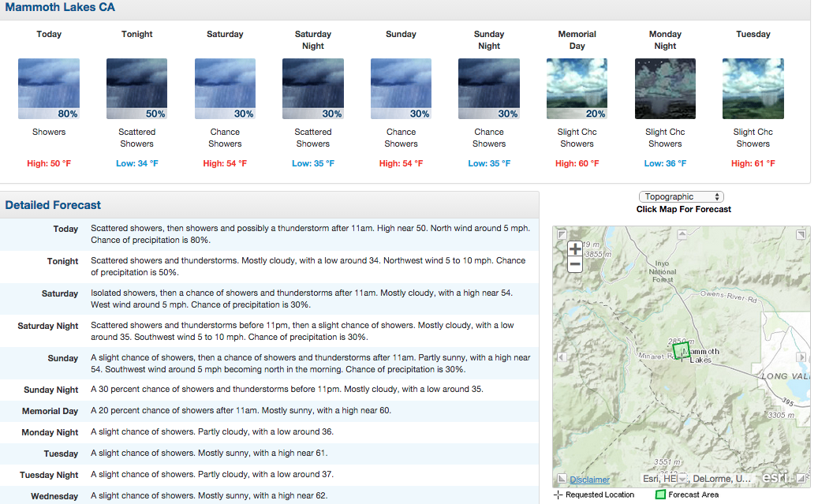Viewport: 818px width, 504px height.
Task: Open the map Disclaimer link
Action: click(589, 480)
